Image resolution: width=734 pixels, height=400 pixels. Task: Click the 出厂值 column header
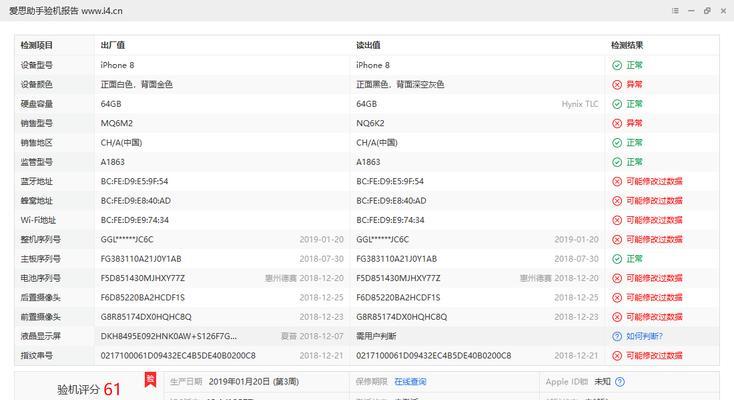point(113,45)
